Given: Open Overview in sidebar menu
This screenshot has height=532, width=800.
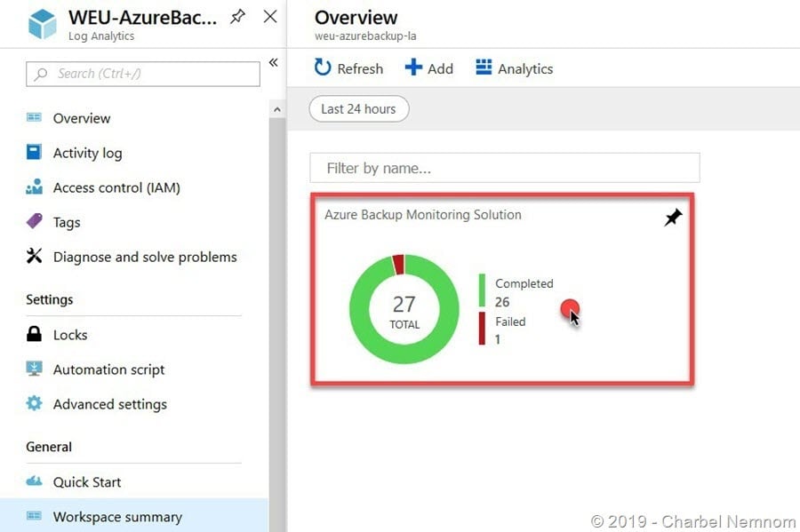Looking at the screenshot, I should (x=82, y=118).
